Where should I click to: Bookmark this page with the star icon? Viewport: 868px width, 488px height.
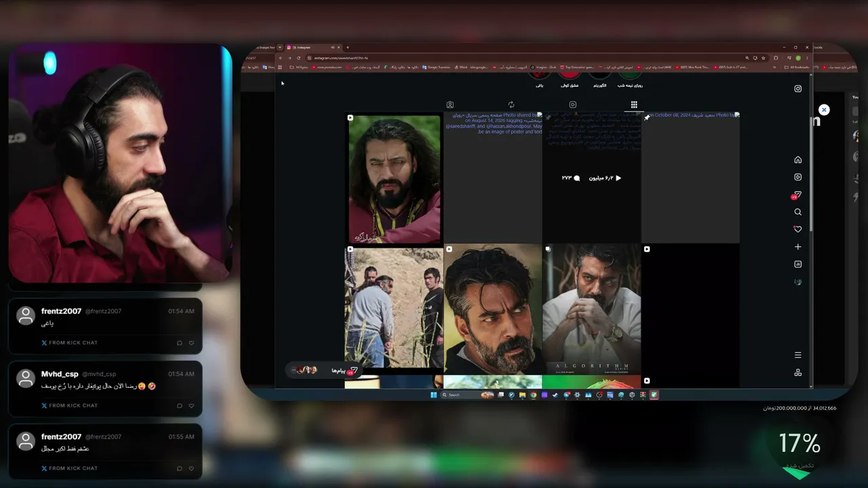[763, 58]
